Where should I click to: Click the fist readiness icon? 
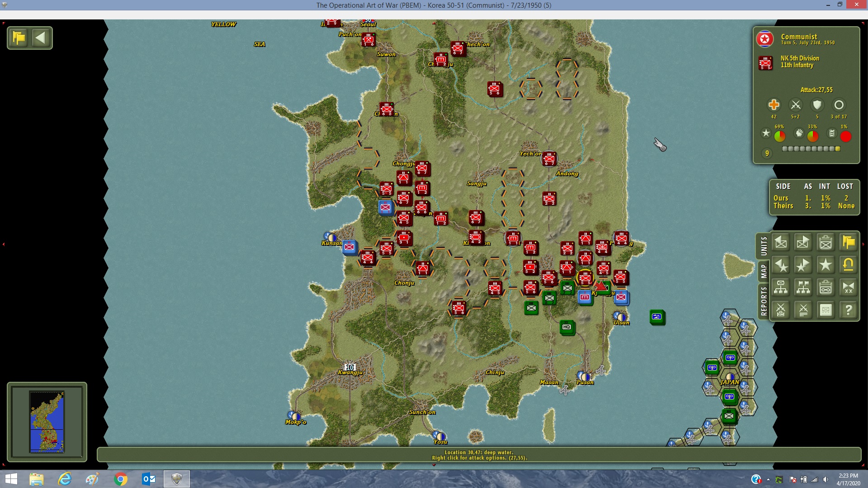coord(799,133)
